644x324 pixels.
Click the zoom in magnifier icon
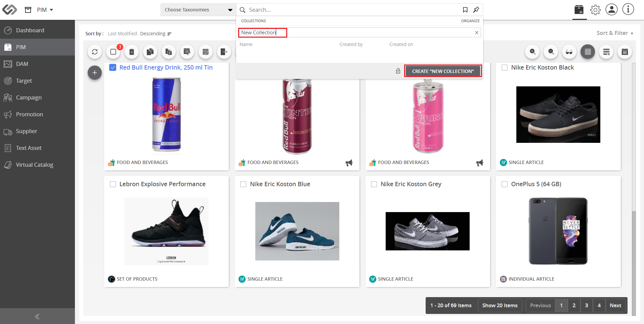point(532,52)
